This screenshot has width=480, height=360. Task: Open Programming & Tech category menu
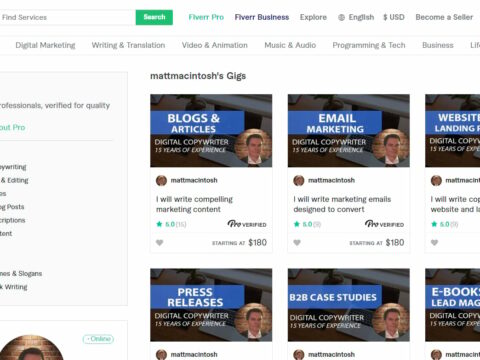[x=369, y=45]
